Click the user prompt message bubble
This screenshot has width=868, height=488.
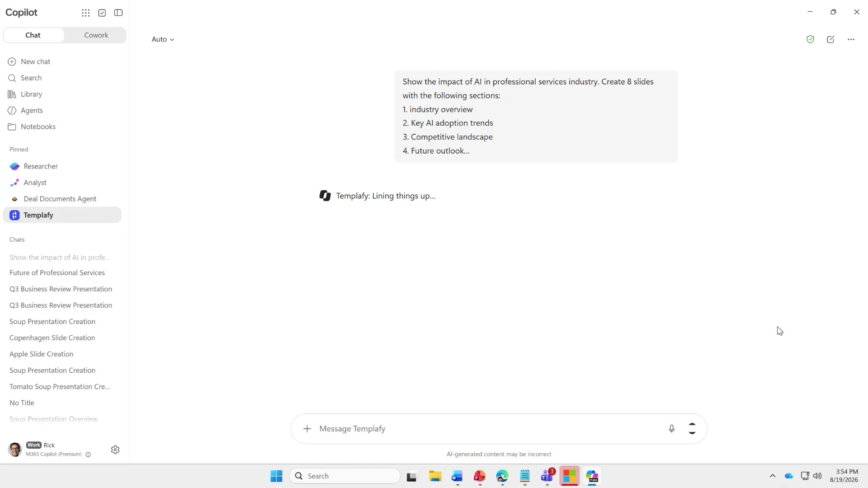point(536,116)
